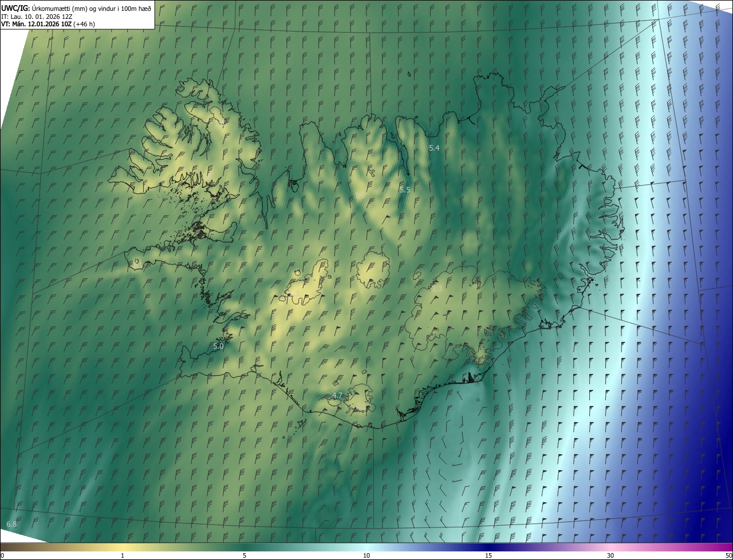Viewport: 733px width, 560px height.
Task: Click the "0" tick label on the colour scale
Action: [x=2, y=555]
